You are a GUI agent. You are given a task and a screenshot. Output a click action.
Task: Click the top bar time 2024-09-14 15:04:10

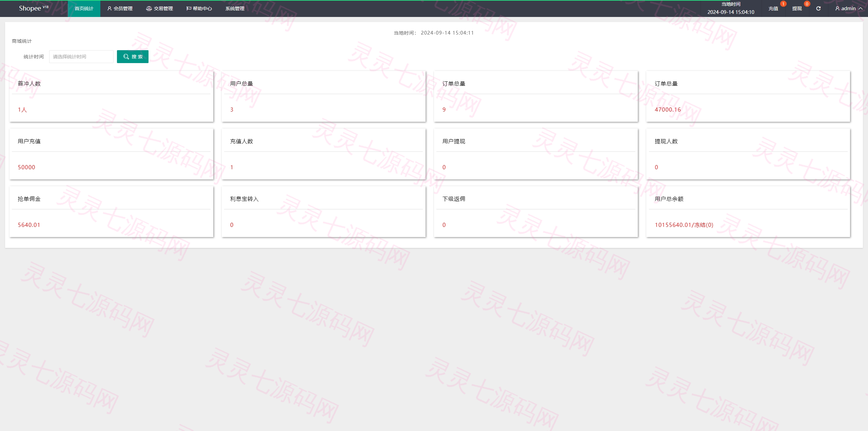click(x=731, y=12)
